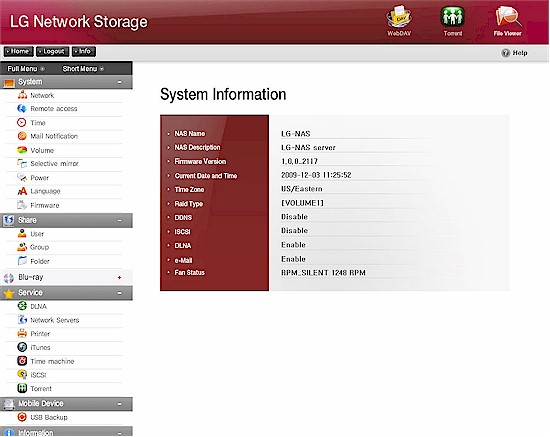Open Time machine menu item text

pos(52,361)
